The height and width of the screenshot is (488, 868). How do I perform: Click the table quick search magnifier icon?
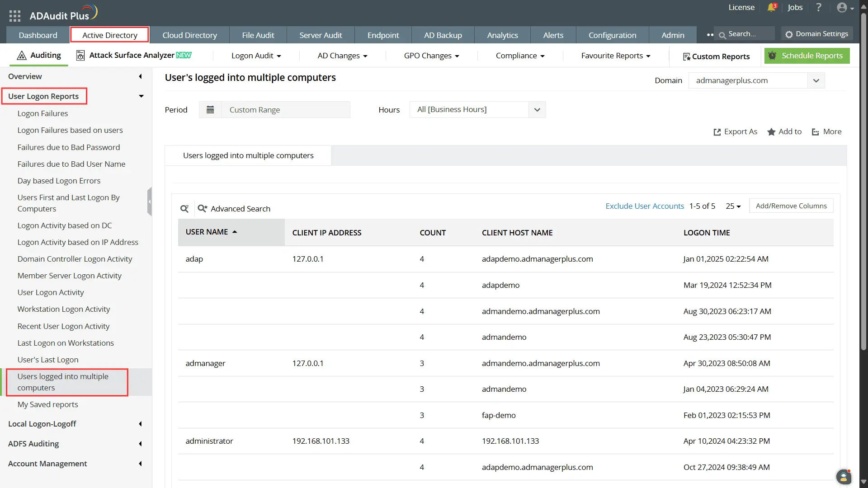coord(184,209)
